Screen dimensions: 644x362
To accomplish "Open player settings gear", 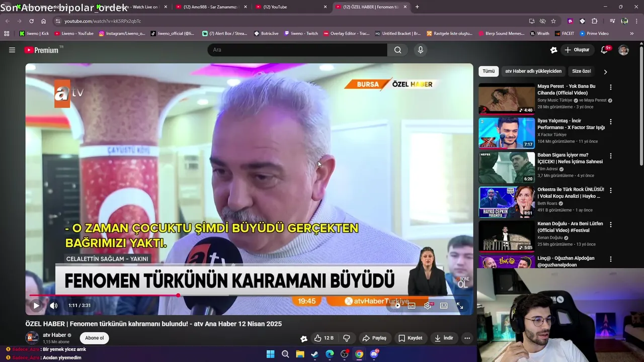I will click(428, 305).
